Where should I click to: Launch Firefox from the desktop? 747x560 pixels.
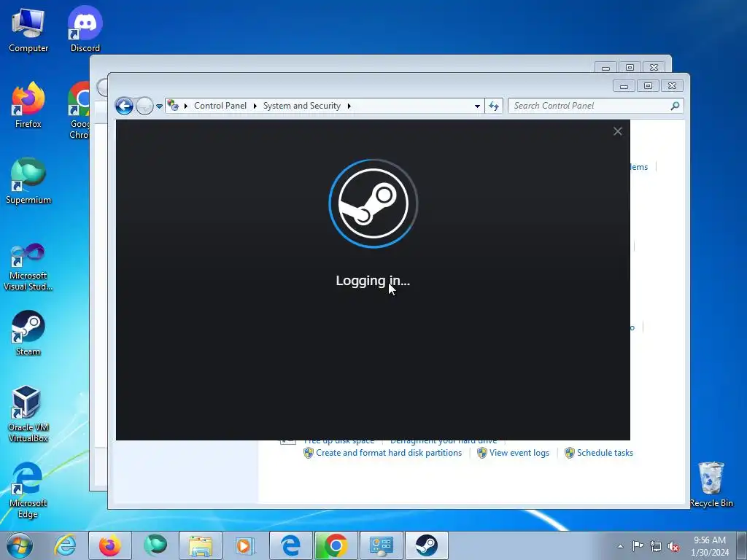28,105
